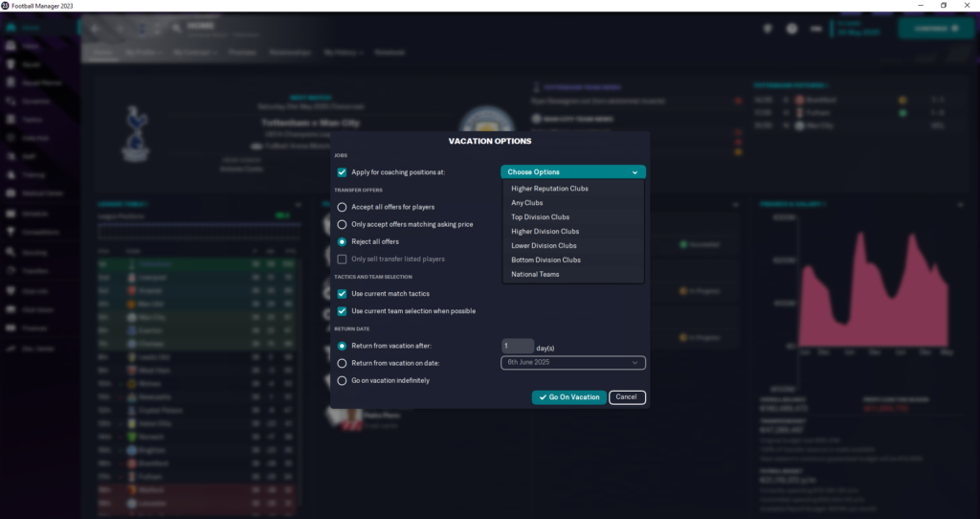Screen dimensions: 980x519
Task: Choose Any Clubs in the dropdown list
Action: (527, 203)
